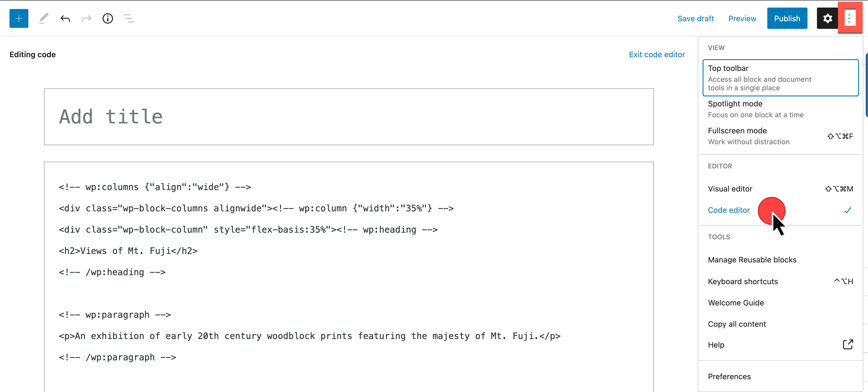Select the pencil tools icon

click(44, 18)
